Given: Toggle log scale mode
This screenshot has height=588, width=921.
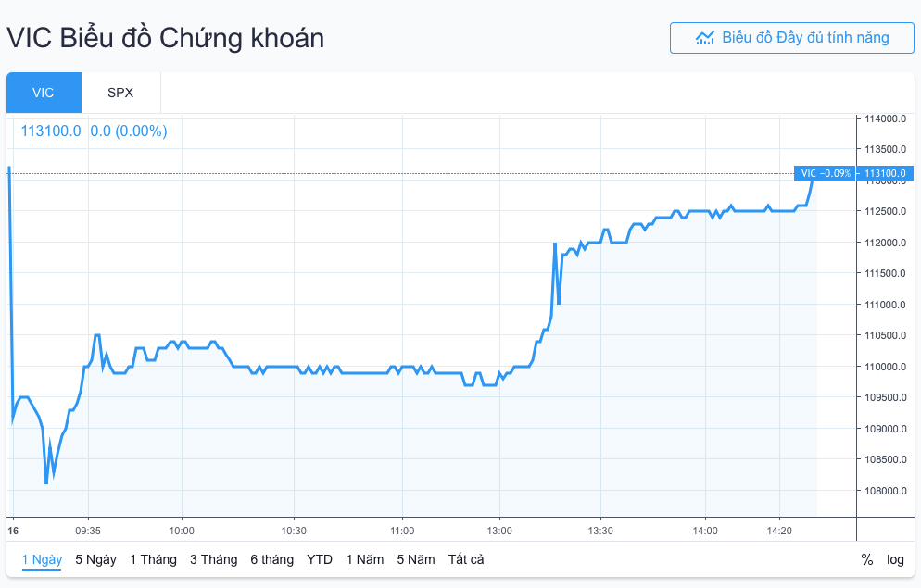Looking at the screenshot, I should click(894, 559).
